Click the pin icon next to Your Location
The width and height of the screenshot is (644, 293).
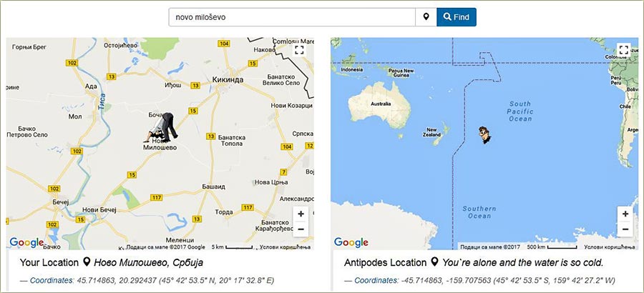[x=87, y=262]
